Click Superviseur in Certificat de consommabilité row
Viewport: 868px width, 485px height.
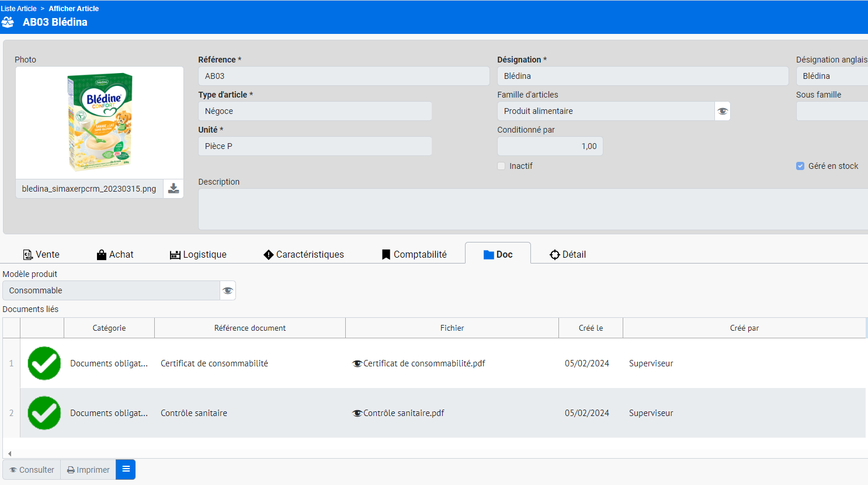coord(651,363)
